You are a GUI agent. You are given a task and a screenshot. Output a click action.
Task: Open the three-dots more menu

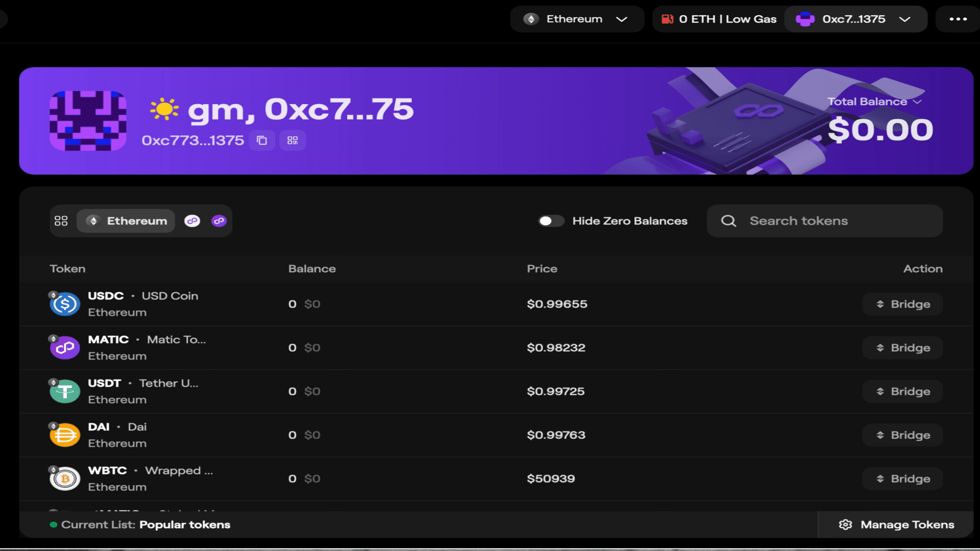tap(958, 19)
